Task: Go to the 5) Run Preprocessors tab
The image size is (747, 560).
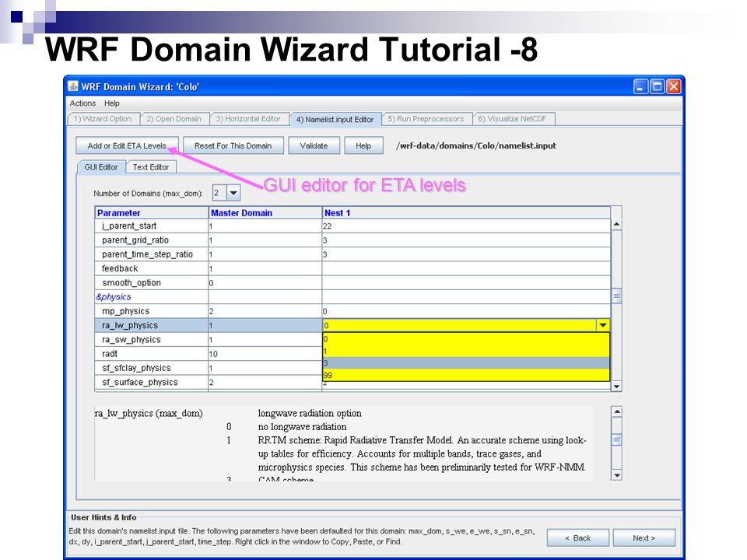Action: click(x=426, y=119)
